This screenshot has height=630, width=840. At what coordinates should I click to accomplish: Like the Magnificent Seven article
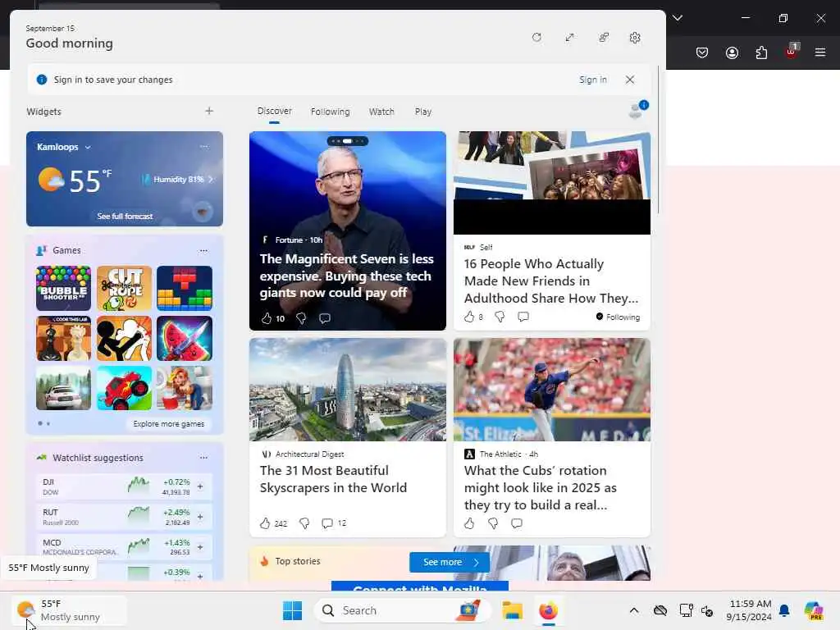click(267, 318)
